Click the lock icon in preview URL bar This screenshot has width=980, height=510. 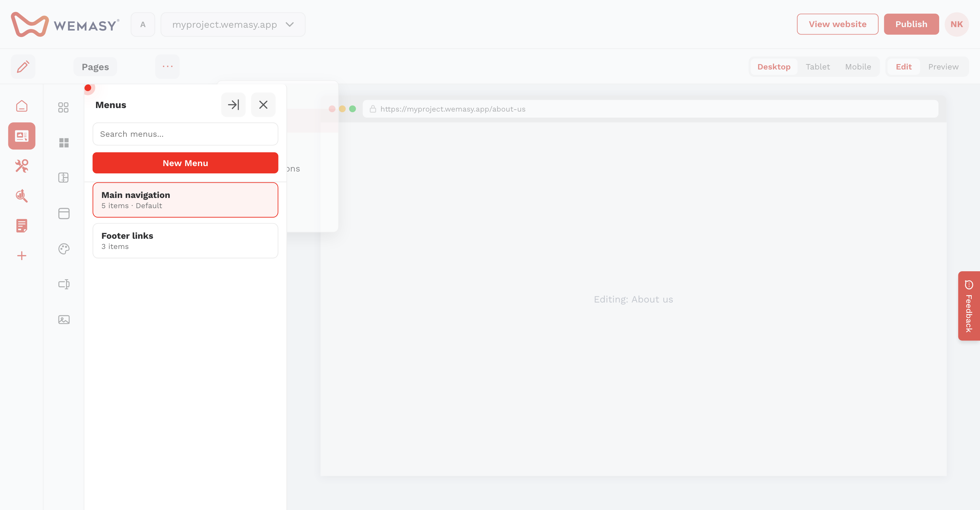(x=373, y=109)
